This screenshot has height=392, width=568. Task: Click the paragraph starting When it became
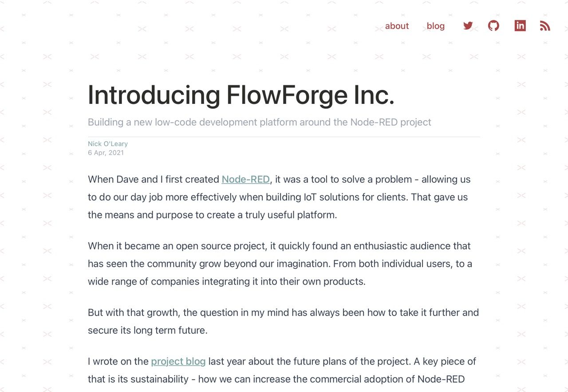[x=280, y=264]
